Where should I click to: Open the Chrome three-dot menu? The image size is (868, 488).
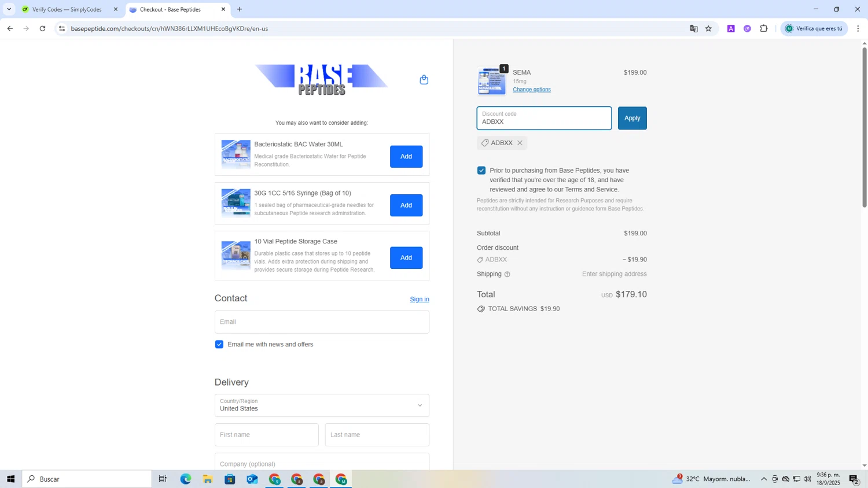click(858, 28)
